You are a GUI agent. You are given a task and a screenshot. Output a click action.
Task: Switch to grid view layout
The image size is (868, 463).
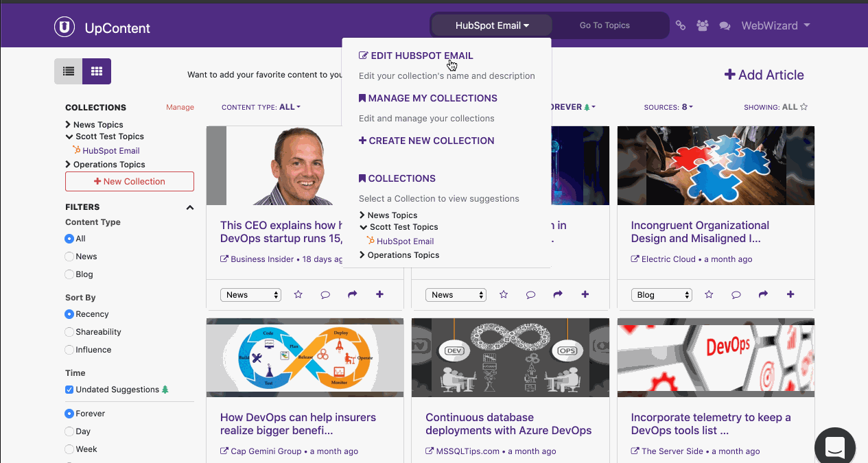pyautogui.click(x=96, y=71)
